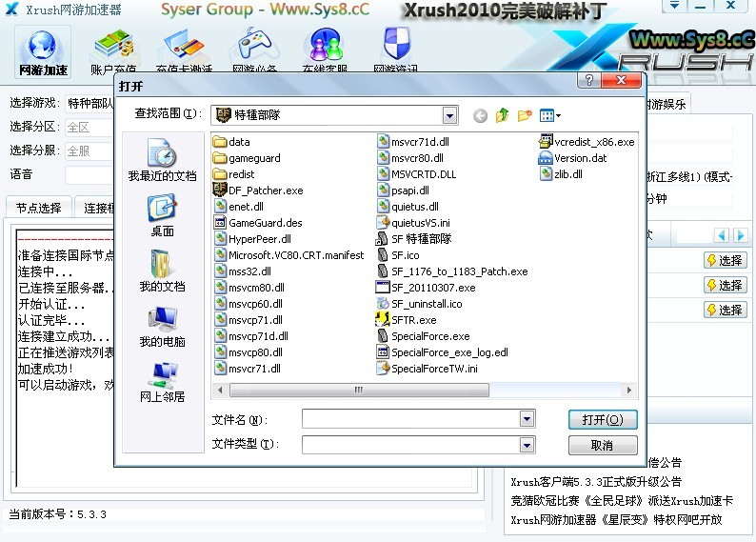756x542 pixels.
Task: Select SF_20110307.exe file
Action: [x=426, y=288]
